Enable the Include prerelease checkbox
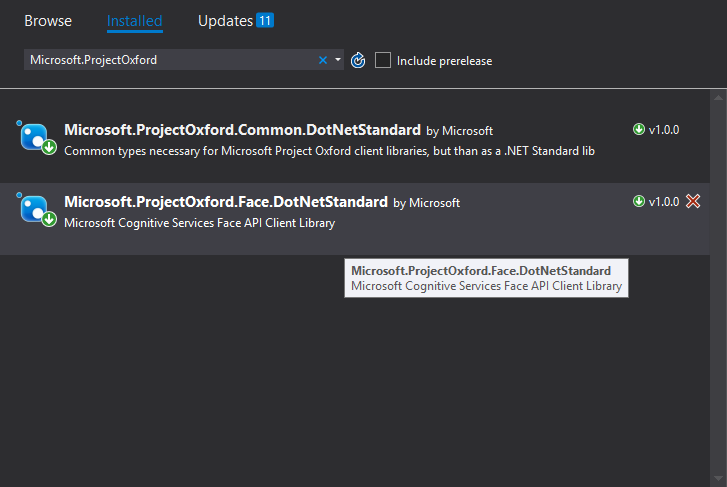This screenshot has height=487, width=727. tap(383, 60)
